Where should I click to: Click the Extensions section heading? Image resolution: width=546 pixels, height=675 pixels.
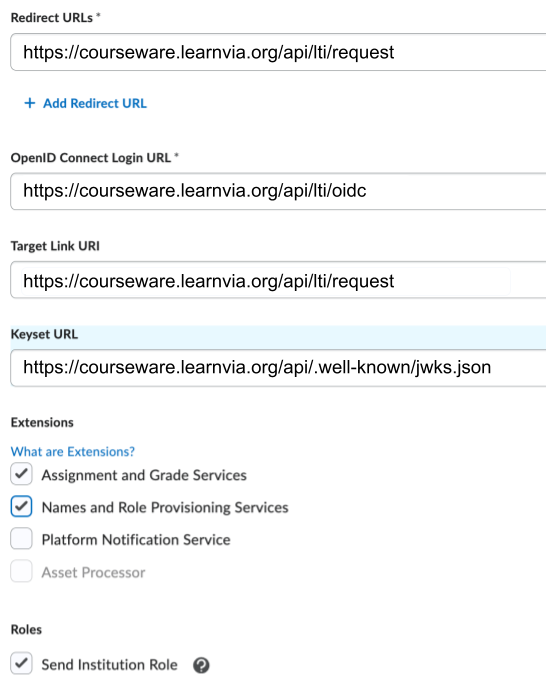pos(42,422)
